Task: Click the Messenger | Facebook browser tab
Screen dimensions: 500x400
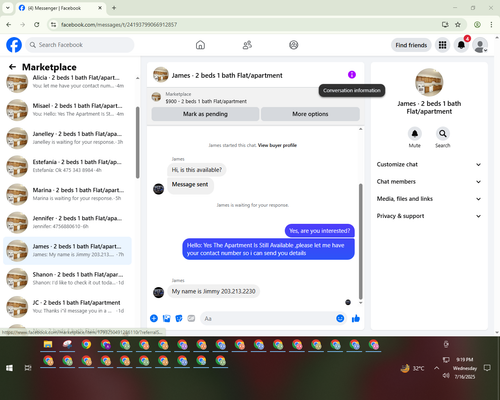Action: (x=61, y=8)
